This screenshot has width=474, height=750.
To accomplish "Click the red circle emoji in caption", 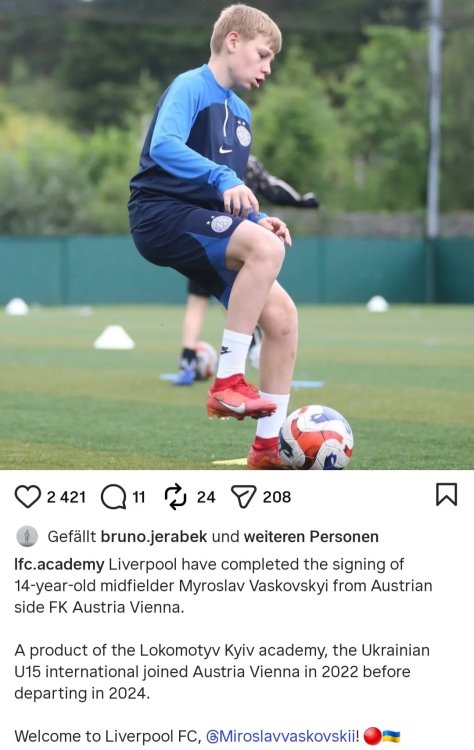I will 373,736.
